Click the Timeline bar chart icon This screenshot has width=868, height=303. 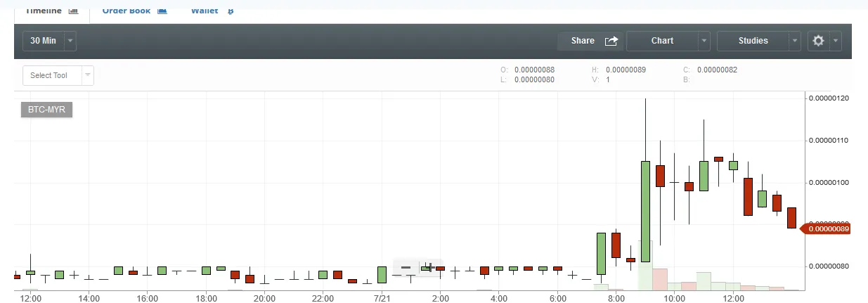[73, 11]
